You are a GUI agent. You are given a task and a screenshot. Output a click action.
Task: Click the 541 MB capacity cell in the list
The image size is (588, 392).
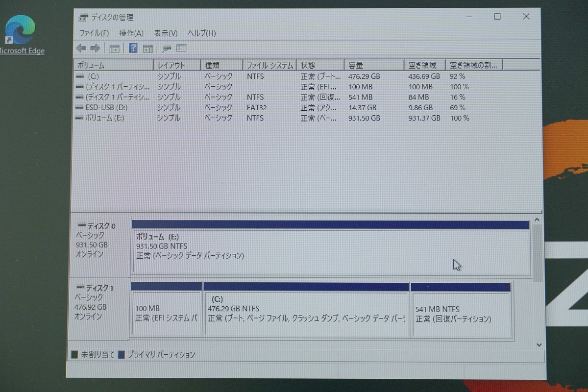tap(360, 97)
